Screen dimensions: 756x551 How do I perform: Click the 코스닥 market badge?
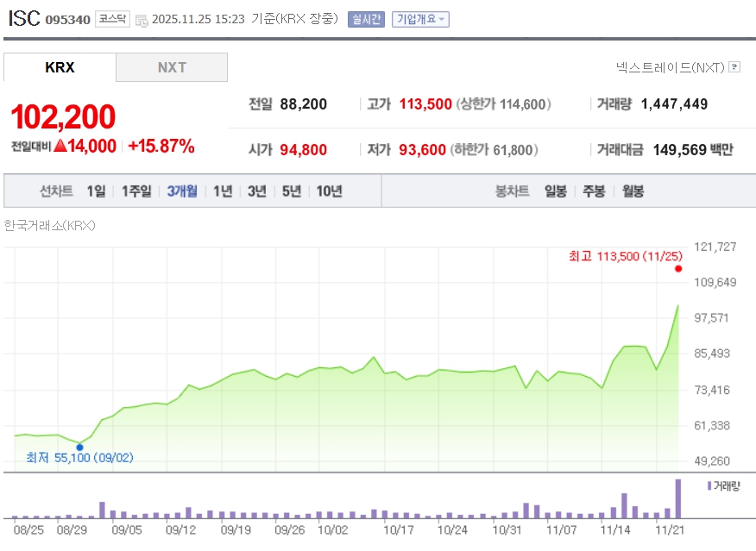click(x=112, y=19)
